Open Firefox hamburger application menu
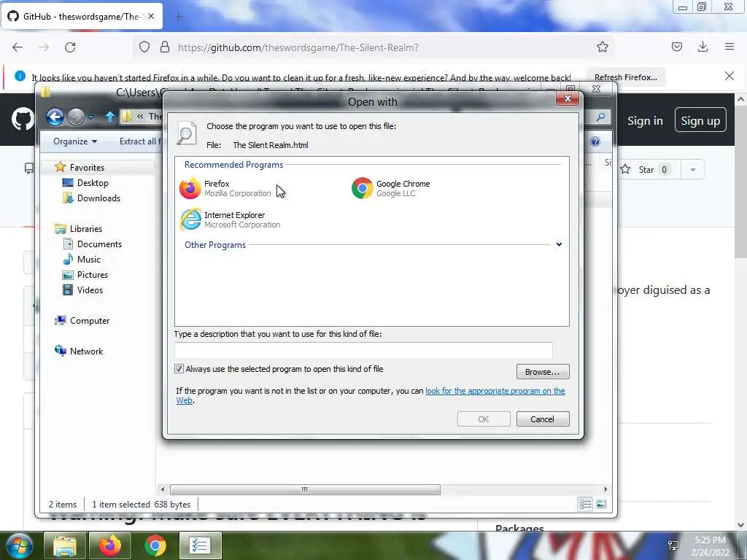Image resolution: width=747 pixels, height=560 pixels. (729, 47)
